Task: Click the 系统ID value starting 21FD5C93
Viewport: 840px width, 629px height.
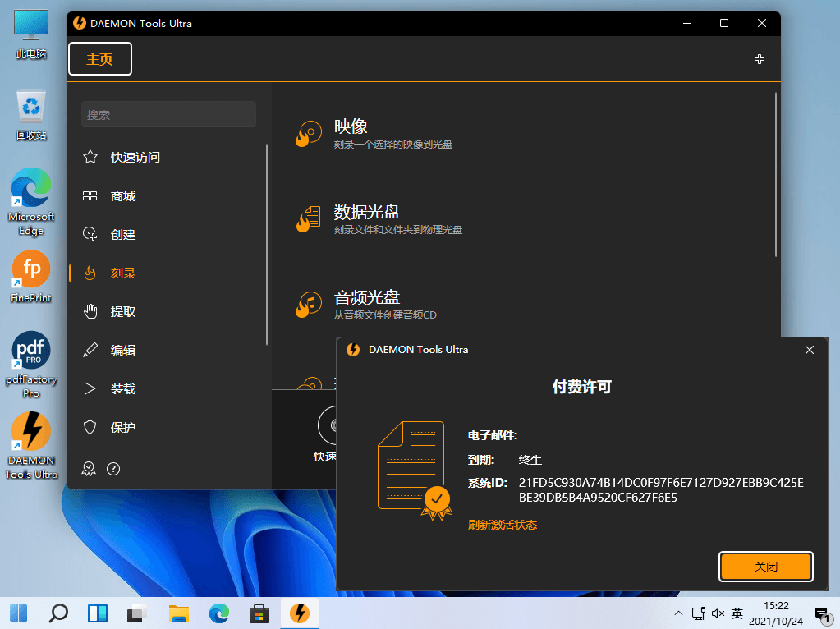Action: [661, 489]
